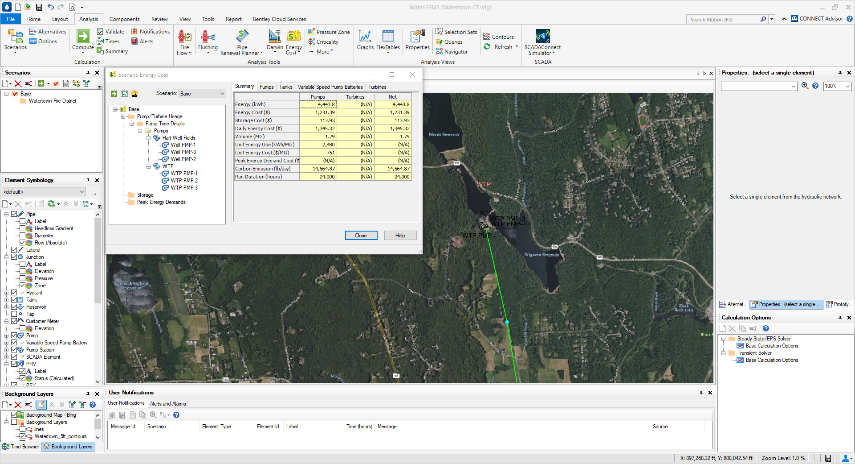Open the Scenario dropdown in Energy Cost dialog
This screenshot has width=855, height=464.
pos(204,92)
